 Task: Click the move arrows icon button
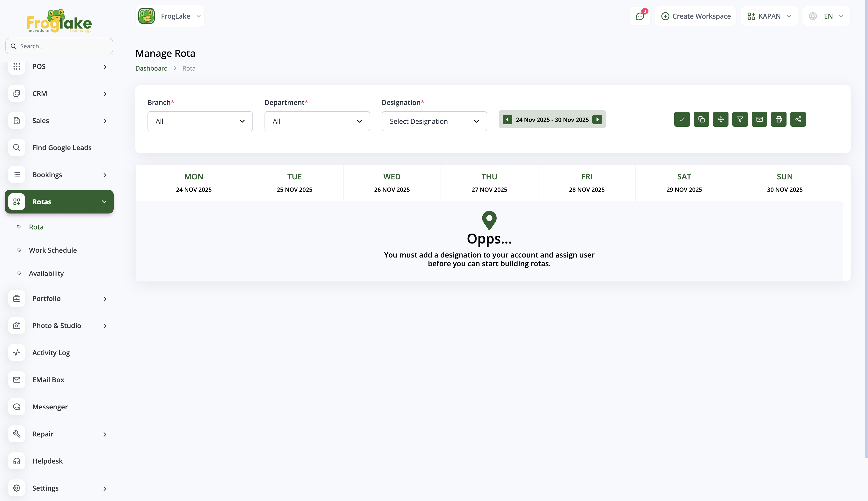721,119
